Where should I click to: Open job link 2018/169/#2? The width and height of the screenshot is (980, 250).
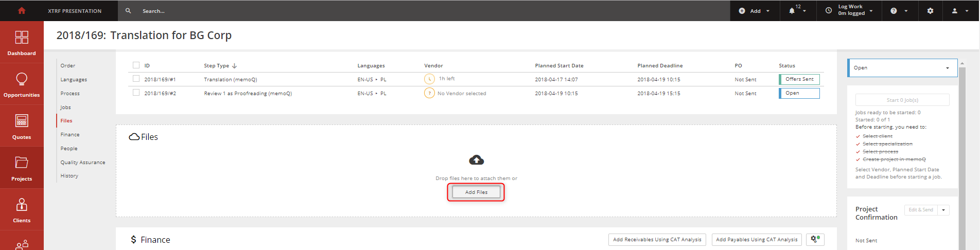click(x=160, y=94)
